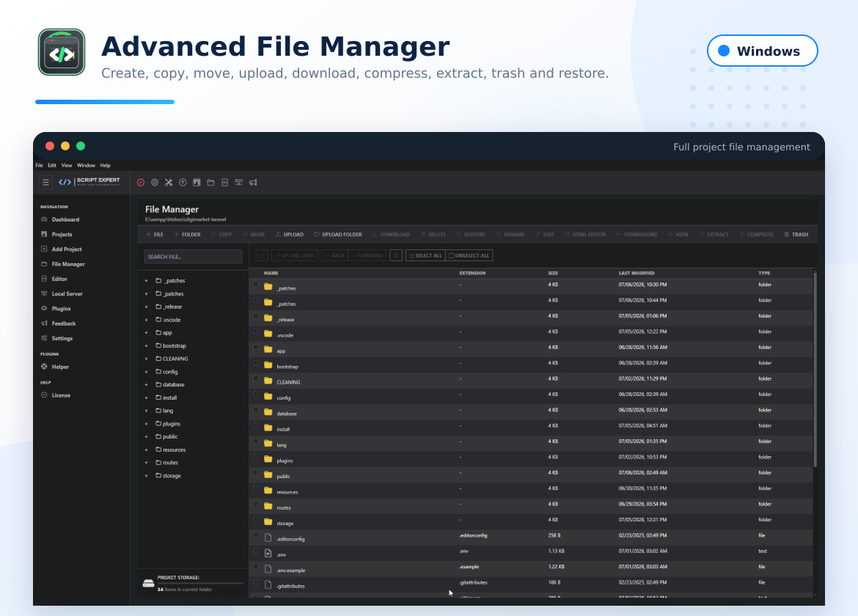Click the projects board icon in top toolbar
Viewport: 858px width, 616px height.
(197, 182)
